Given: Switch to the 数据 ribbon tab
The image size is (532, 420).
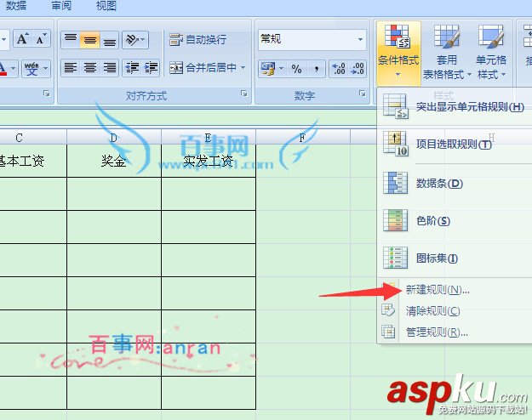Looking at the screenshot, I should (15, 6).
